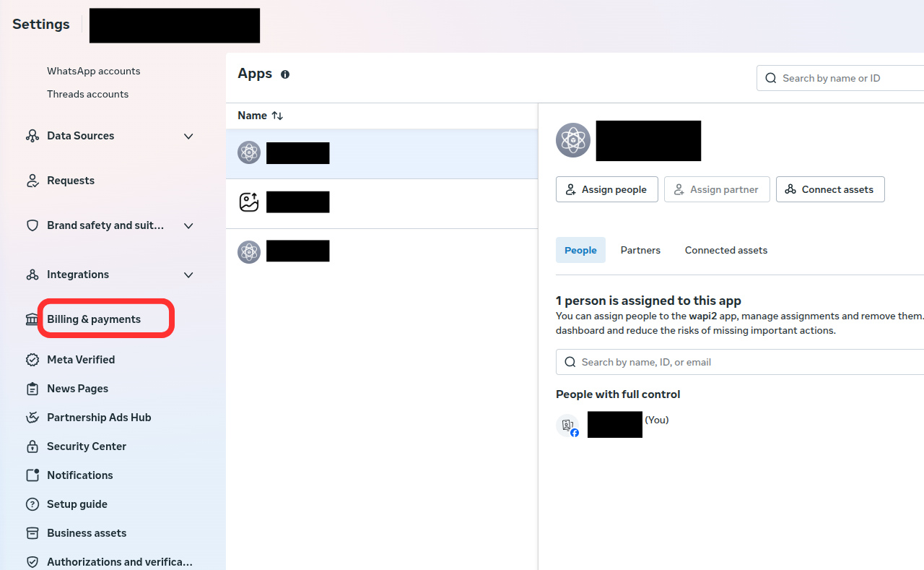Click the News Pages clipboard icon
The image size is (924, 570).
(x=32, y=389)
